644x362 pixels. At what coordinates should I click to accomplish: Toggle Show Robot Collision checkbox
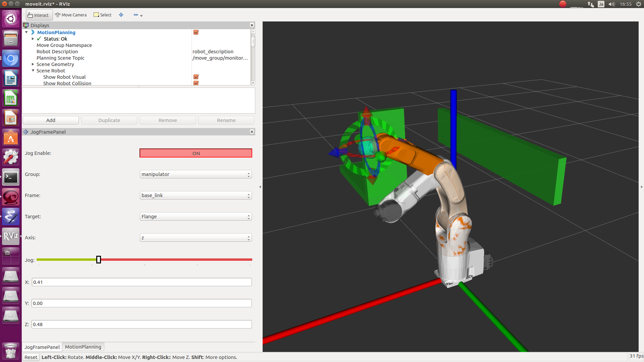[196, 83]
